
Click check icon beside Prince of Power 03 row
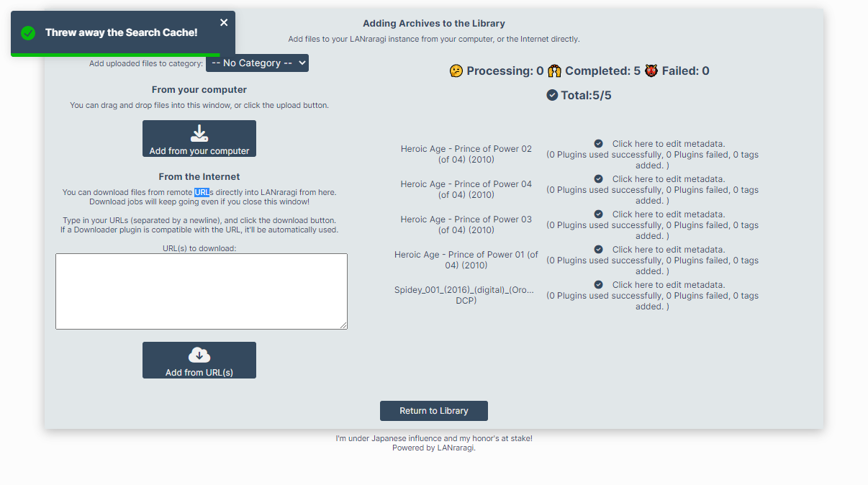tap(599, 214)
